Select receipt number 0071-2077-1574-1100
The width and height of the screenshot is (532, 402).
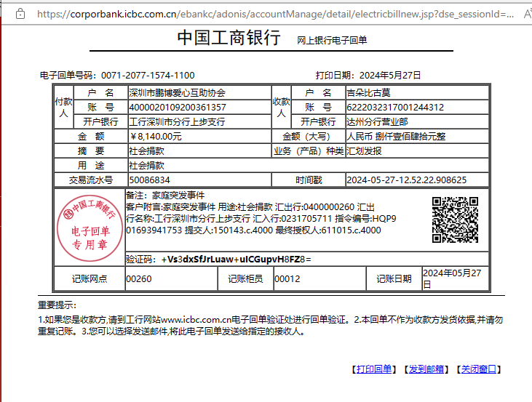148,76
